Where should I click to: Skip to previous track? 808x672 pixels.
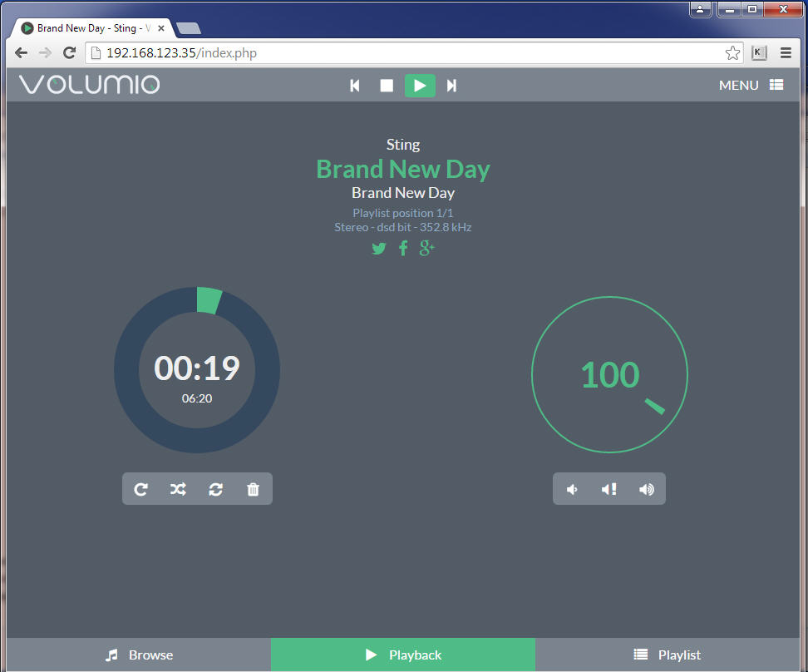pos(354,86)
